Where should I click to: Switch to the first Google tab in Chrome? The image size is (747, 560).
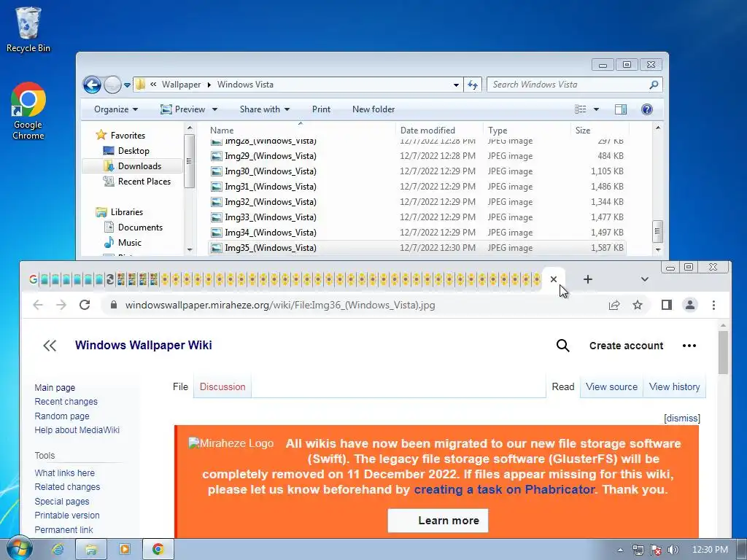point(33,279)
